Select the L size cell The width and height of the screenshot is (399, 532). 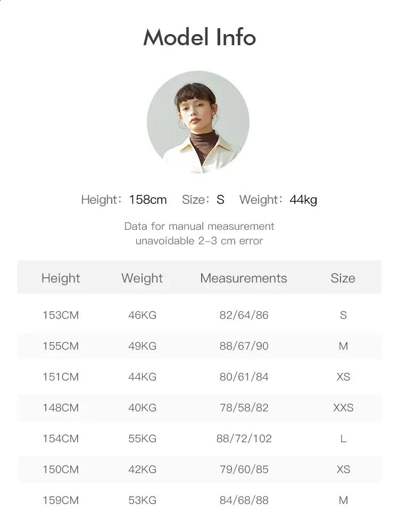pos(343,438)
